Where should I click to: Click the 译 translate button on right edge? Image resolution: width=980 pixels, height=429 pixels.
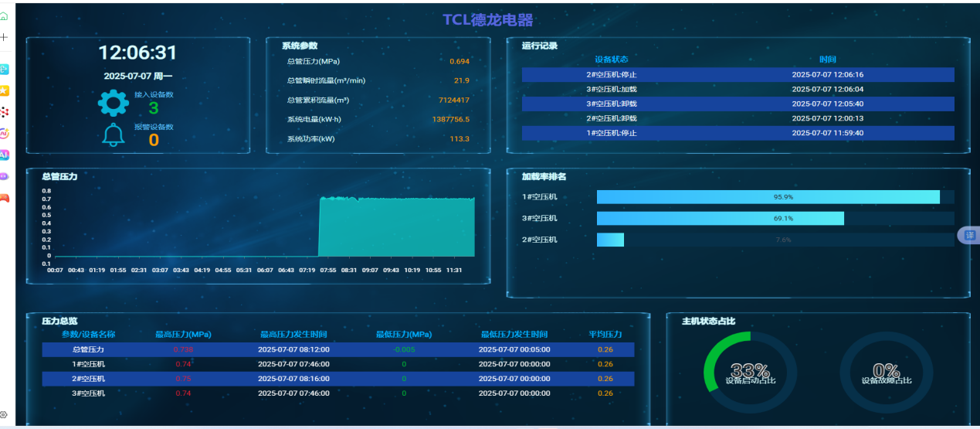point(969,235)
